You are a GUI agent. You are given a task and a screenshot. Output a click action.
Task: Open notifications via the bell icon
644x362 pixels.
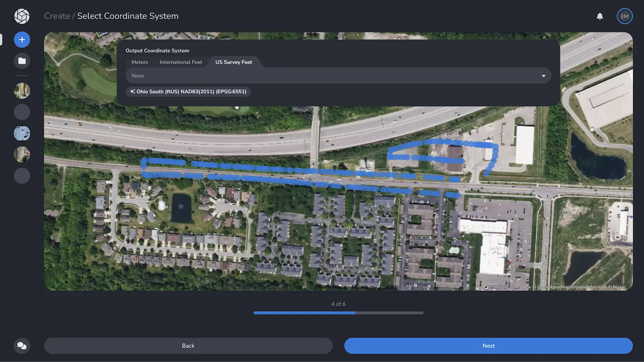pyautogui.click(x=600, y=16)
